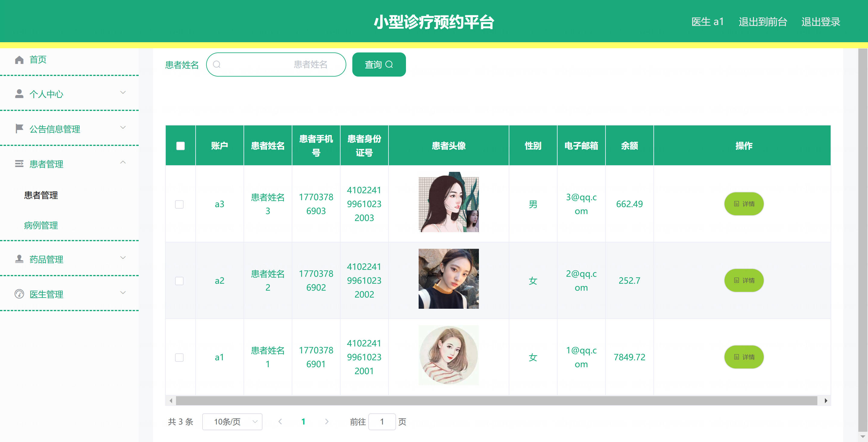Click the 医生 a1 user label
868x442 pixels.
coord(707,22)
